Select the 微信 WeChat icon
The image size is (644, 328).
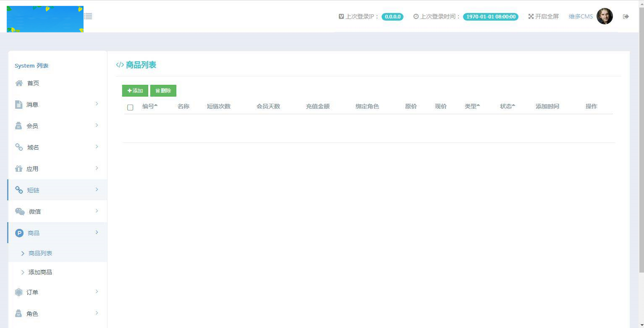click(x=20, y=211)
